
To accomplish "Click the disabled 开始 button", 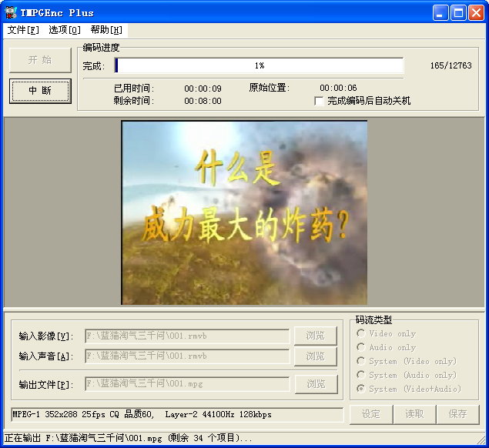I will click(40, 60).
